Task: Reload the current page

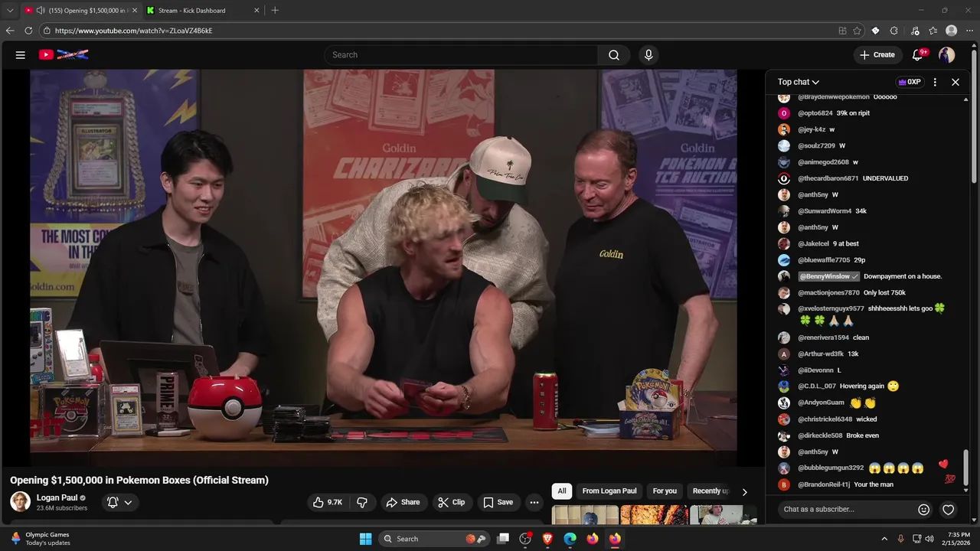Action: (28, 31)
